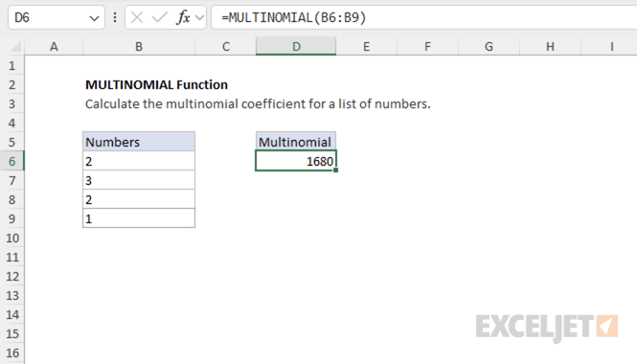This screenshot has height=364, width=637.
Task: Select cell B8 containing 2
Action: pos(139,199)
